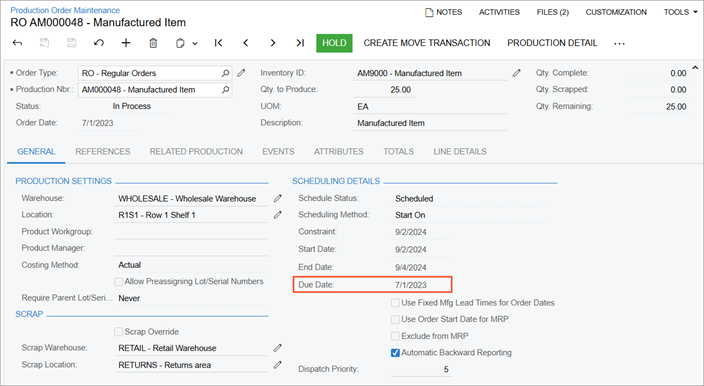Toggle the Scrap Override checkbox

pos(119,332)
